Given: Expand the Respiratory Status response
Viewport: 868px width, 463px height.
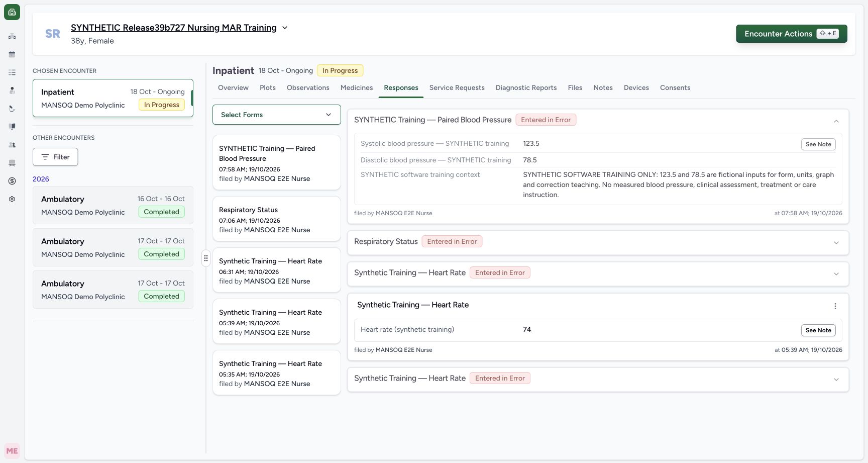Looking at the screenshot, I should coord(836,243).
